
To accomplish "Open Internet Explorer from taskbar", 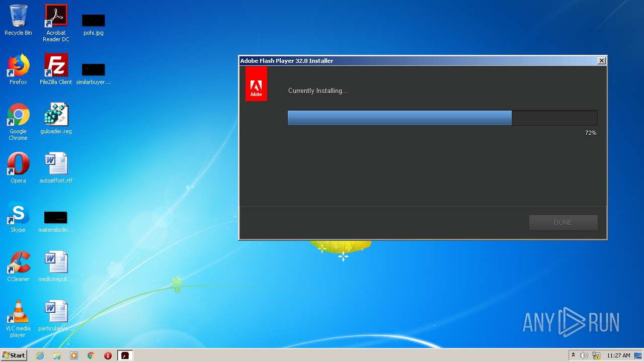I will click(40, 355).
